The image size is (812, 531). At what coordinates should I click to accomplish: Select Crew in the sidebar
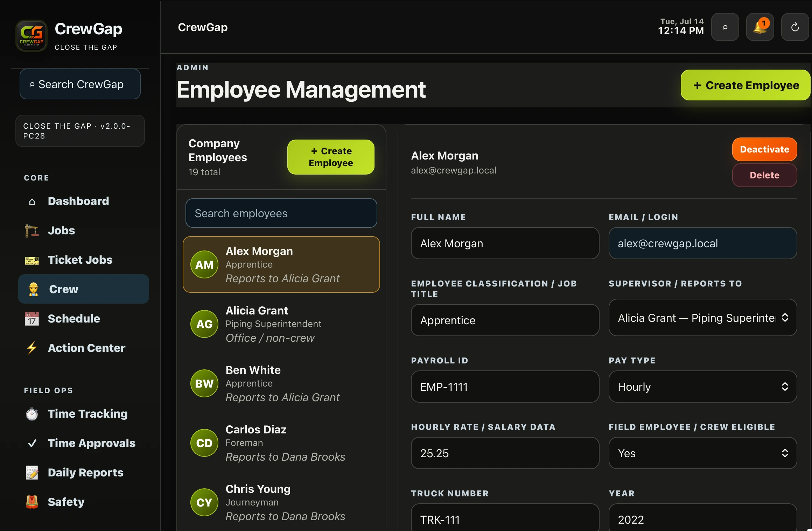tap(83, 289)
